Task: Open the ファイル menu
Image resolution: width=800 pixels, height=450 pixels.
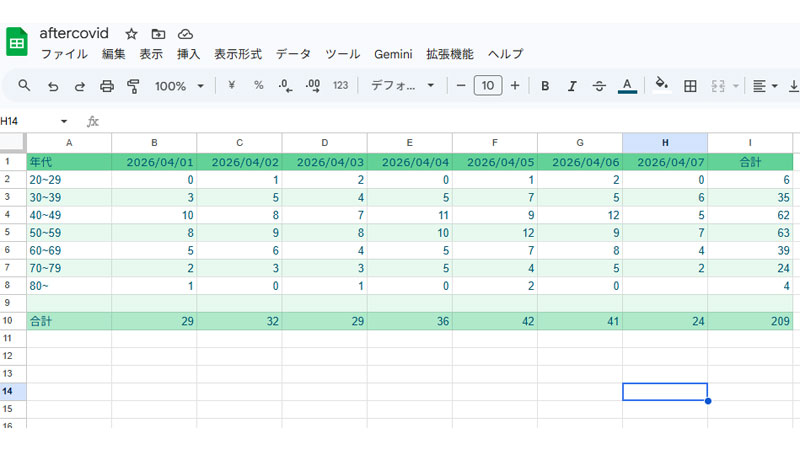Action: [x=64, y=54]
